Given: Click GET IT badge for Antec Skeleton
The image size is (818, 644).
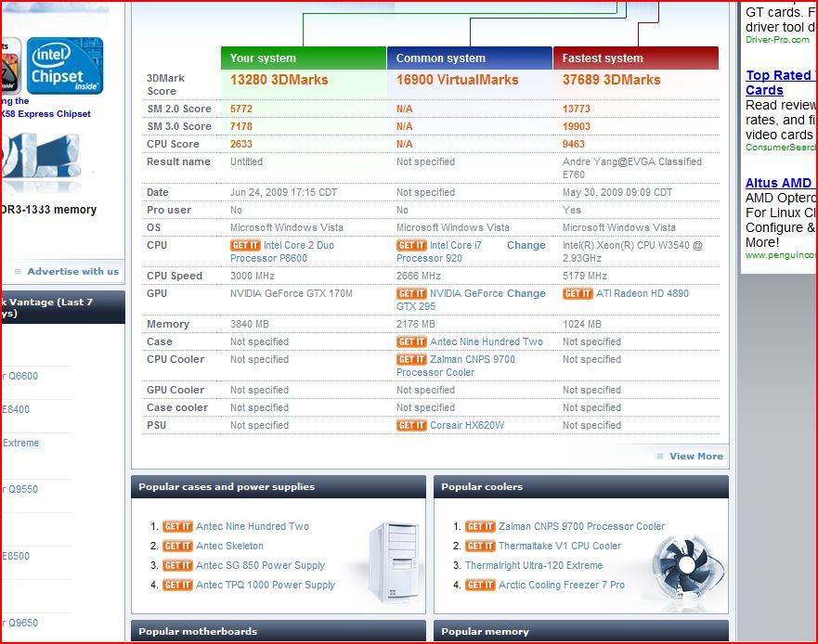Looking at the screenshot, I should tap(178, 546).
